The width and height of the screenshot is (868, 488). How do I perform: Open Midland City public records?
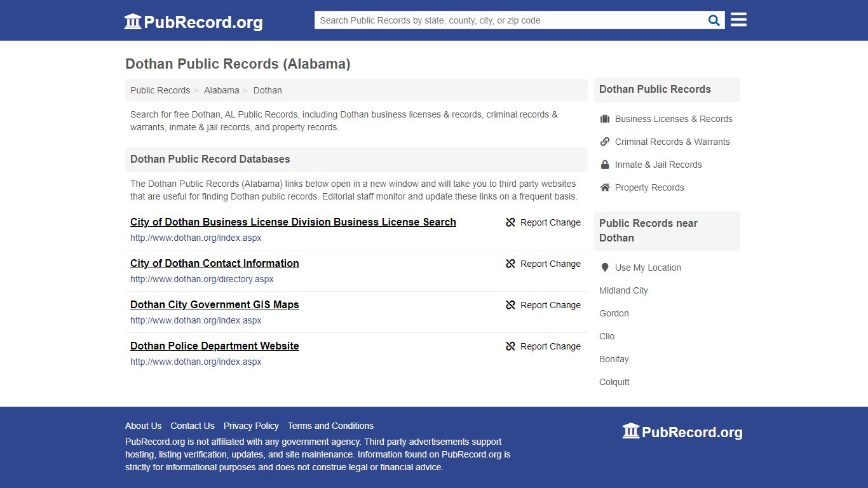[x=623, y=290]
